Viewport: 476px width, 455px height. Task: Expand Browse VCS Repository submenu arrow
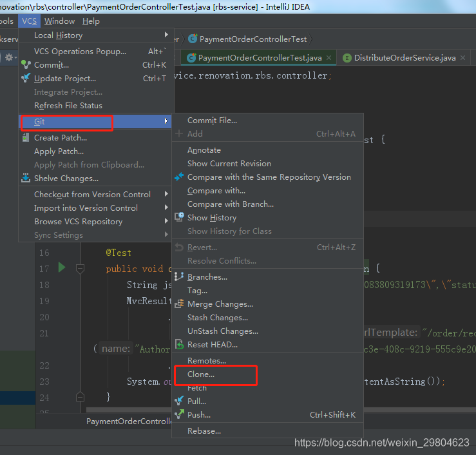click(x=166, y=221)
